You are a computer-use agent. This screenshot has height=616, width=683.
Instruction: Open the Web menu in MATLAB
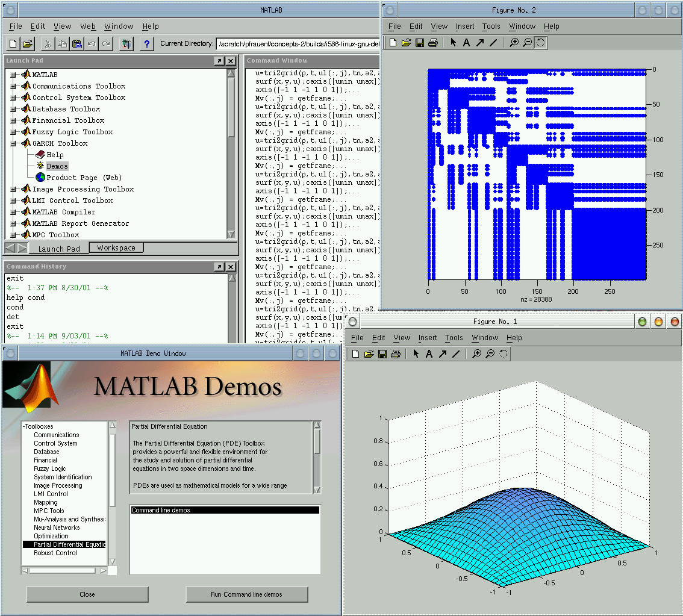tap(88, 26)
